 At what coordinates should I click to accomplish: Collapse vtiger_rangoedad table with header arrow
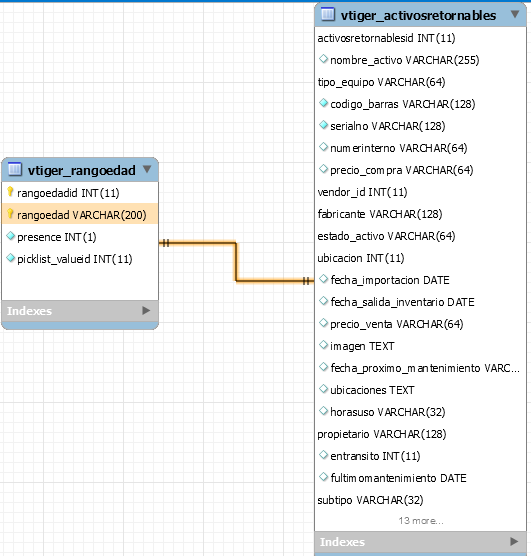click(x=147, y=169)
